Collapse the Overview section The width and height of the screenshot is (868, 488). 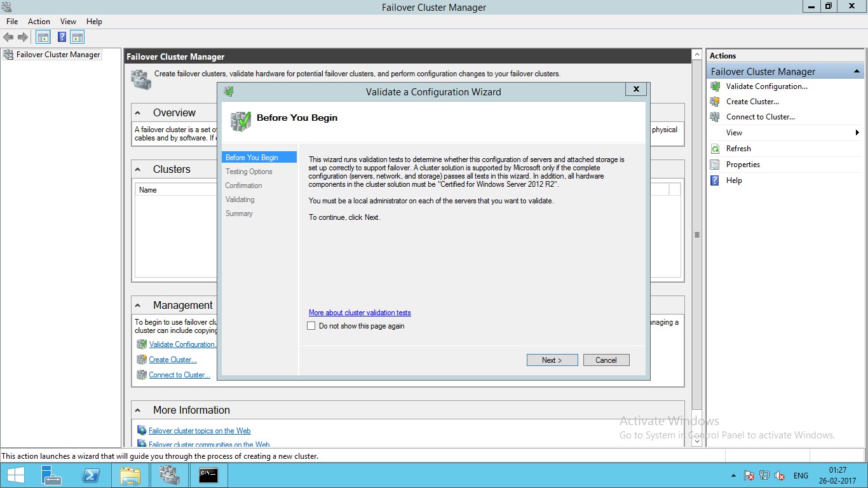138,112
